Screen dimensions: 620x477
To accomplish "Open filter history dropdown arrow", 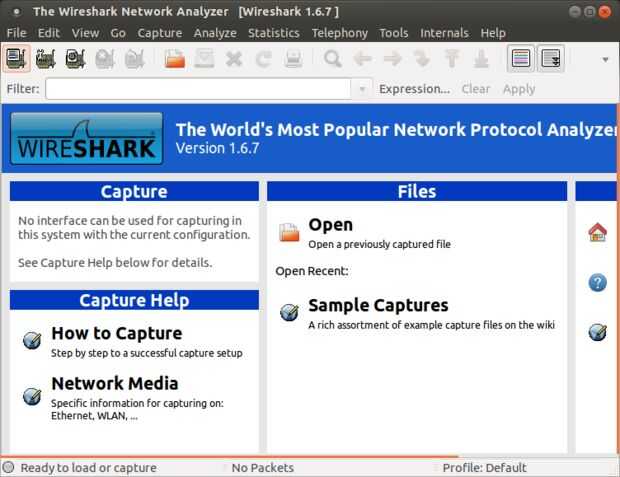I will click(x=362, y=89).
